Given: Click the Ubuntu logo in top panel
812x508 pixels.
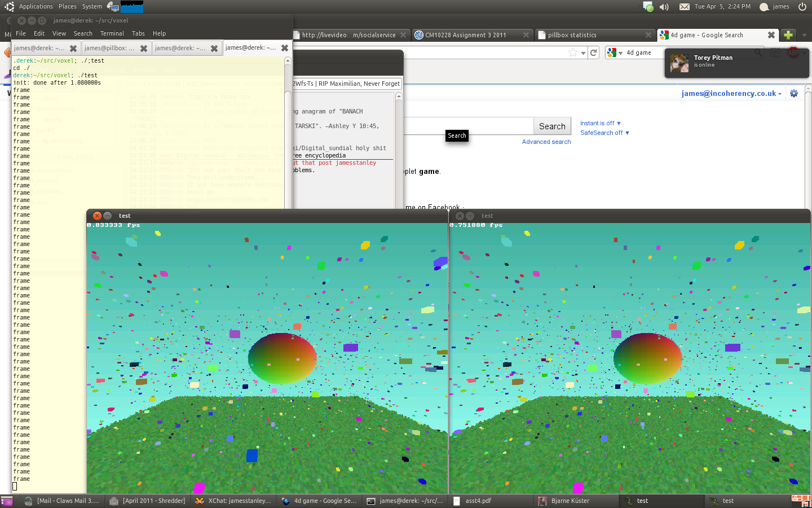Looking at the screenshot, I should click(9, 7).
